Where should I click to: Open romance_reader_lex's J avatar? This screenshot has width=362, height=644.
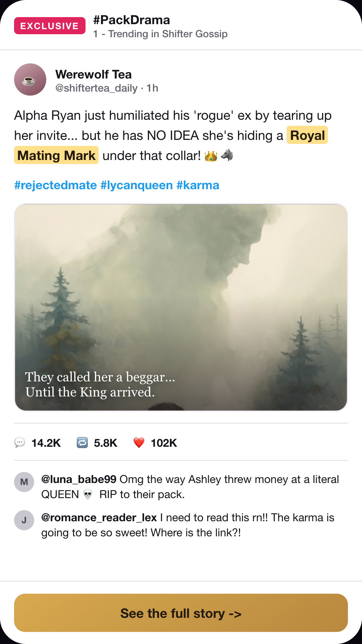click(x=24, y=520)
